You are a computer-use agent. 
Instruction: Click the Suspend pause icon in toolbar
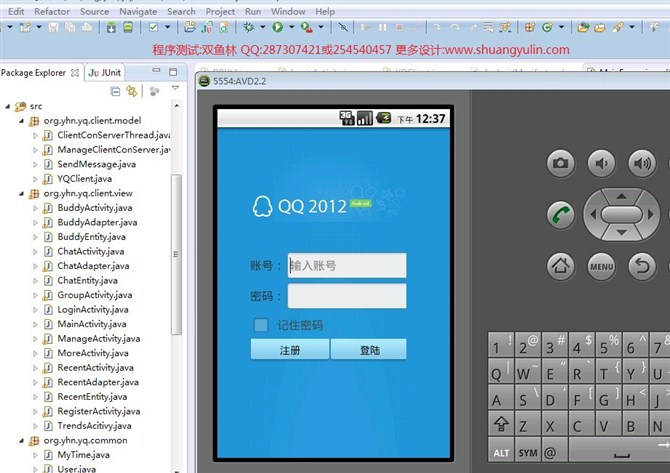pos(382,27)
